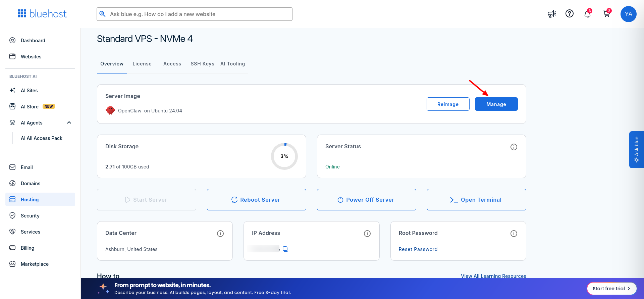Switch to the AI Tooling tab
The image size is (644, 299).
coord(232,64)
